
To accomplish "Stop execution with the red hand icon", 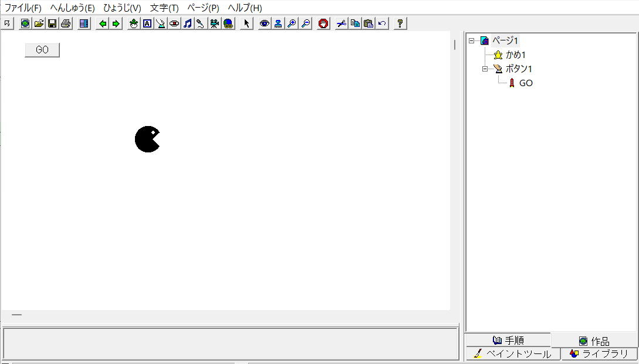I will (x=323, y=23).
